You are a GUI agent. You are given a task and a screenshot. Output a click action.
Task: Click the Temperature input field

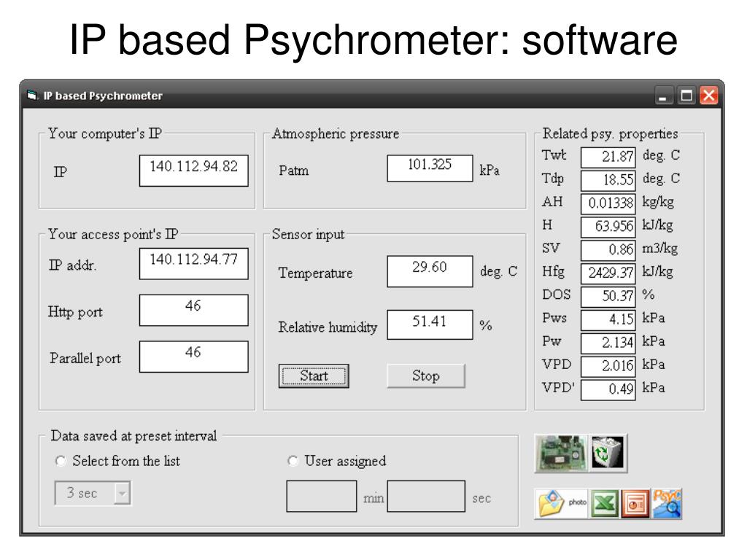430,271
